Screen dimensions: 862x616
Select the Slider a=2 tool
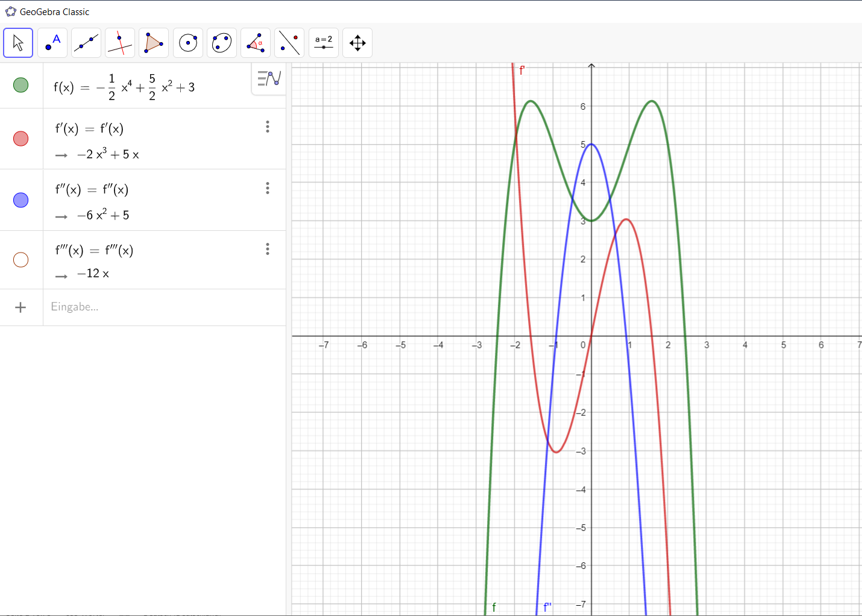click(x=324, y=43)
